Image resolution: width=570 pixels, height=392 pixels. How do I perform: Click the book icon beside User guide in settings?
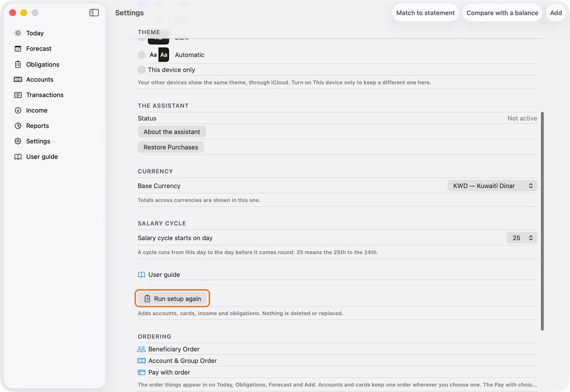(x=142, y=275)
